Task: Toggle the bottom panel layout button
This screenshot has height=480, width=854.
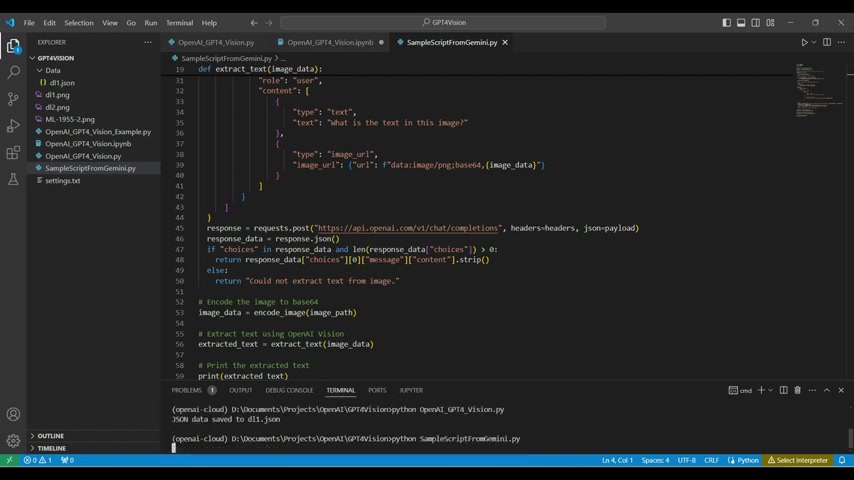Action: [741, 23]
